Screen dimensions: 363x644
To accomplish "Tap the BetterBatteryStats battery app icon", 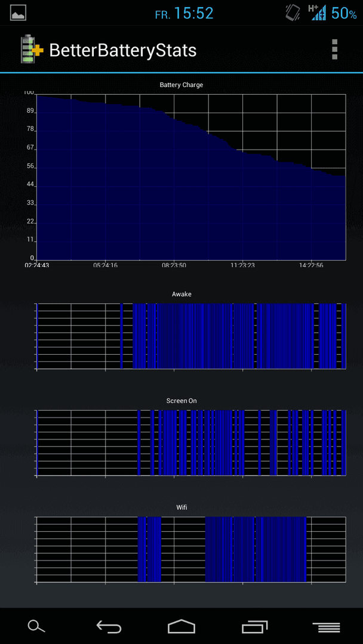I will coord(32,49).
